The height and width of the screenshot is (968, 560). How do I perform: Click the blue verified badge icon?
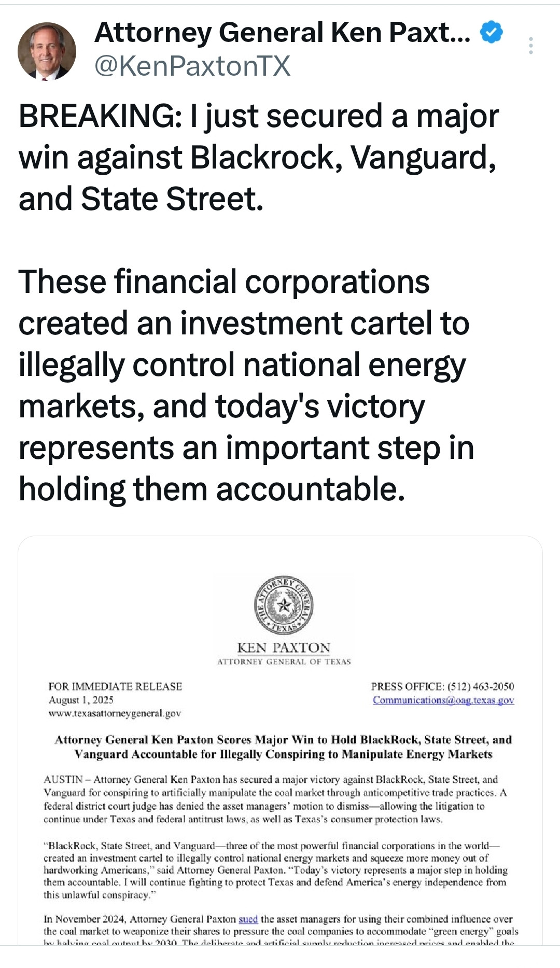coord(491,32)
